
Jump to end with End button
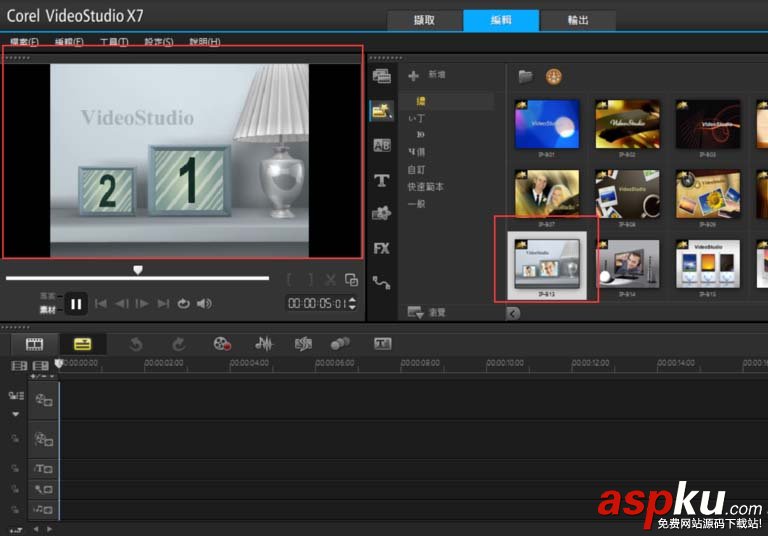(x=163, y=304)
